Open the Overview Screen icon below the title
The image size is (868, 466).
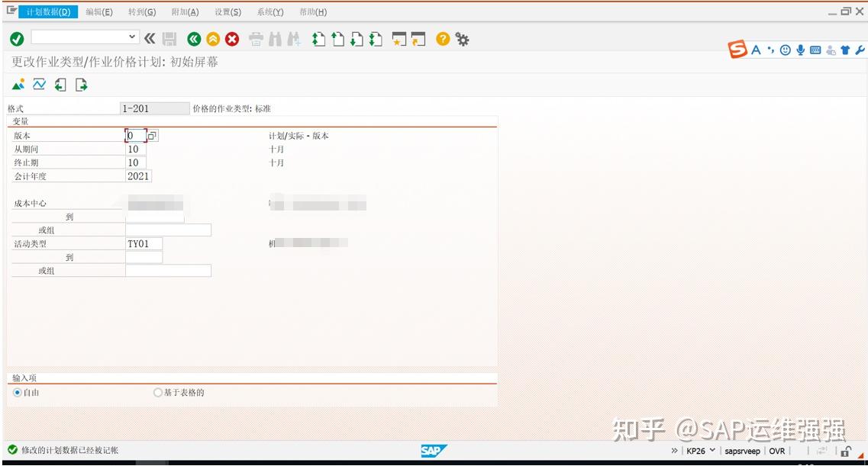click(18, 85)
